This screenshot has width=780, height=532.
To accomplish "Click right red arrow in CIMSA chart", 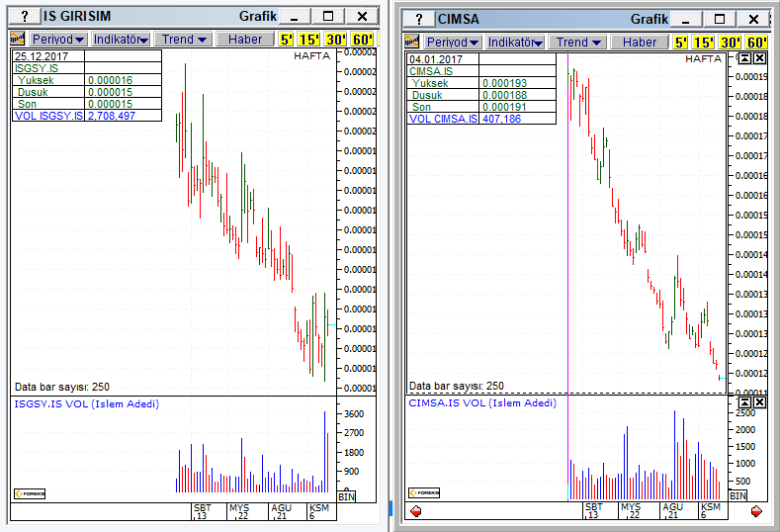I will pyautogui.click(x=756, y=511).
